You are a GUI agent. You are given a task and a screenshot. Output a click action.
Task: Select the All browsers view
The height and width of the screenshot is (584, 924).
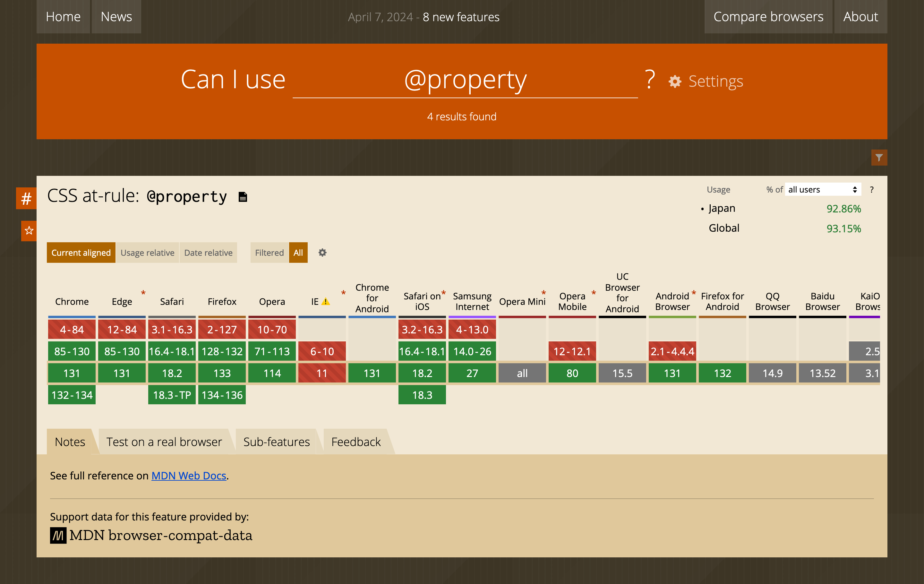(298, 253)
